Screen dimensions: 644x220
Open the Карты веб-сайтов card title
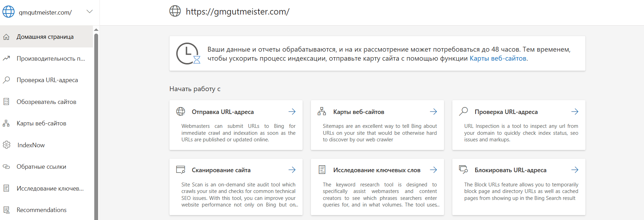pyautogui.click(x=359, y=112)
